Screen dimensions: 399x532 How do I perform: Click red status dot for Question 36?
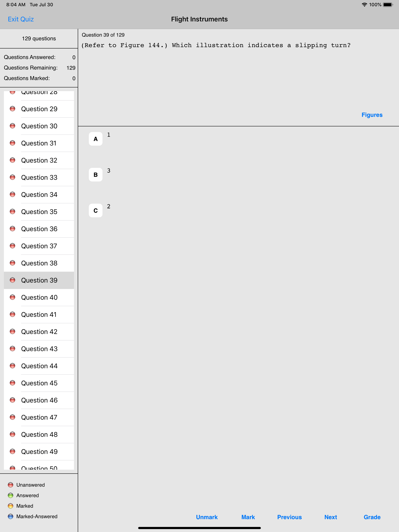[12, 229]
